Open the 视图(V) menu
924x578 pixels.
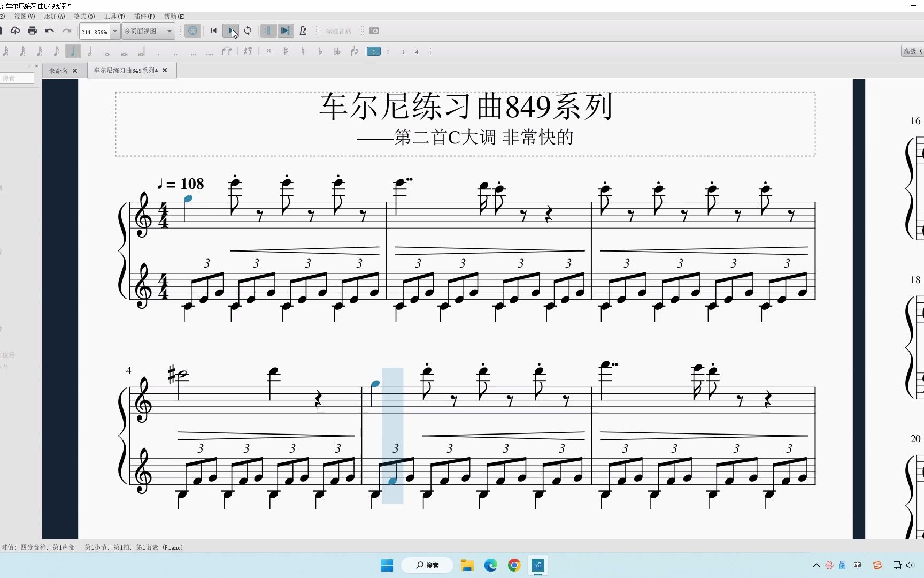pos(25,17)
